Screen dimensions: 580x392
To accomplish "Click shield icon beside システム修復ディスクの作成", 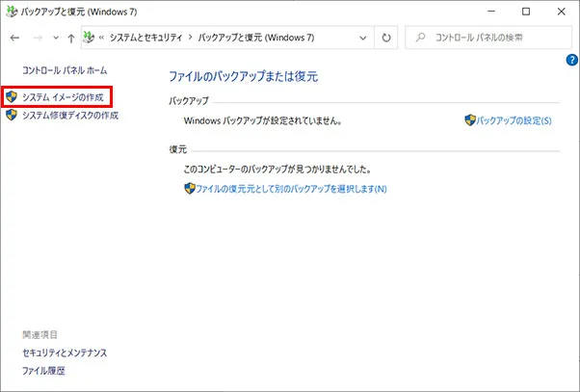I will (12, 115).
